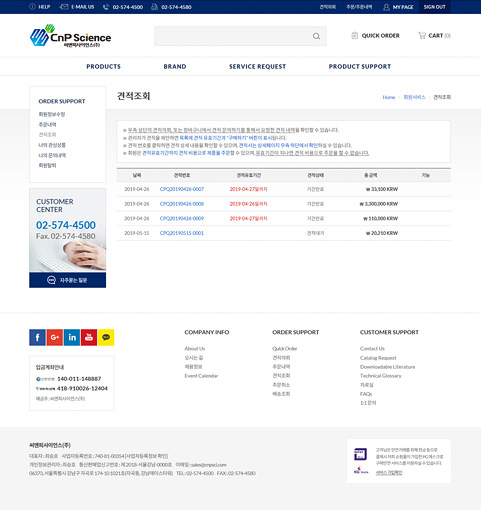The width and height of the screenshot is (481, 510).
Task: Open the SERVICE REQUEST menu
Action: tap(257, 67)
